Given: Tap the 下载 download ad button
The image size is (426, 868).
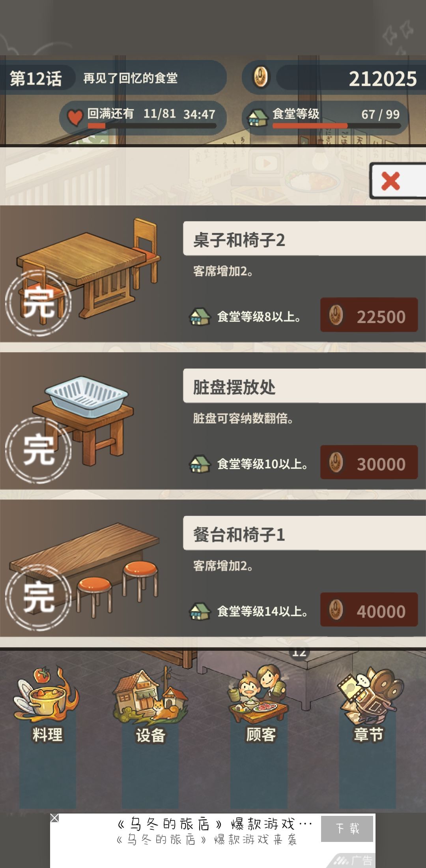Looking at the screenshot, I should pyautogui.click(x=347, y=829).
